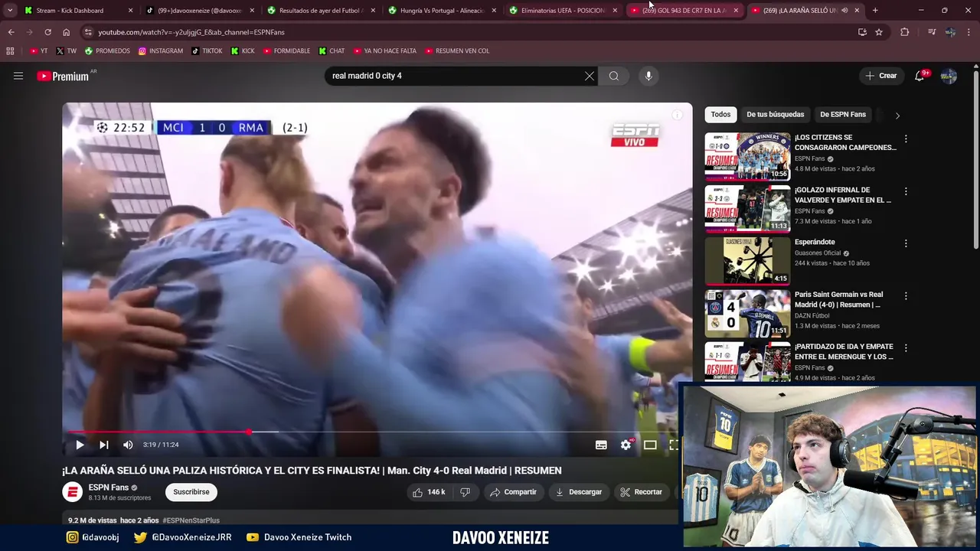The height and width of the screenshot is (551, 980).
Task: Reload the page with refresh icon
Action: [x=47, y=32]
